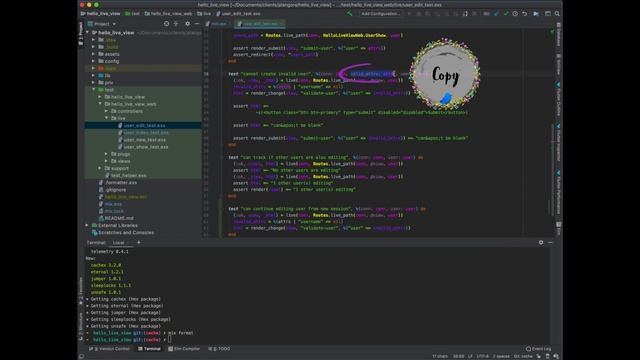Click the locate-file target icon in Project panel

click(x=167, y=24)
